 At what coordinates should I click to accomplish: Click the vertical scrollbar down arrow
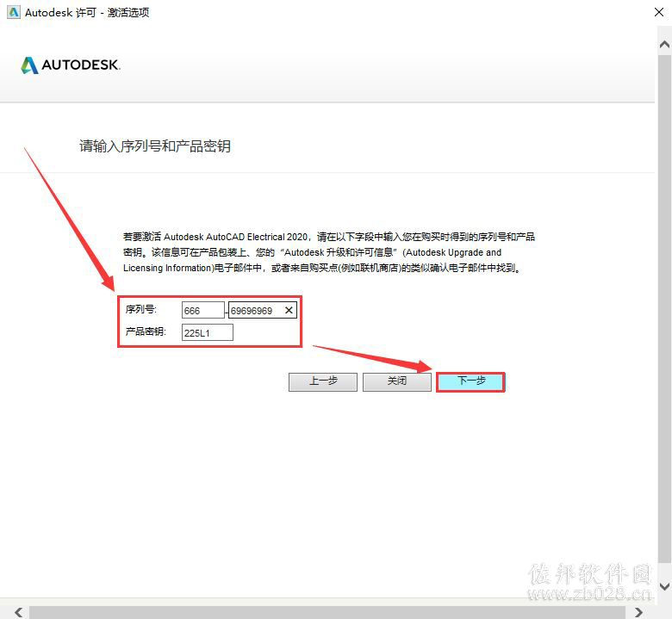click(x=665, y=586)
